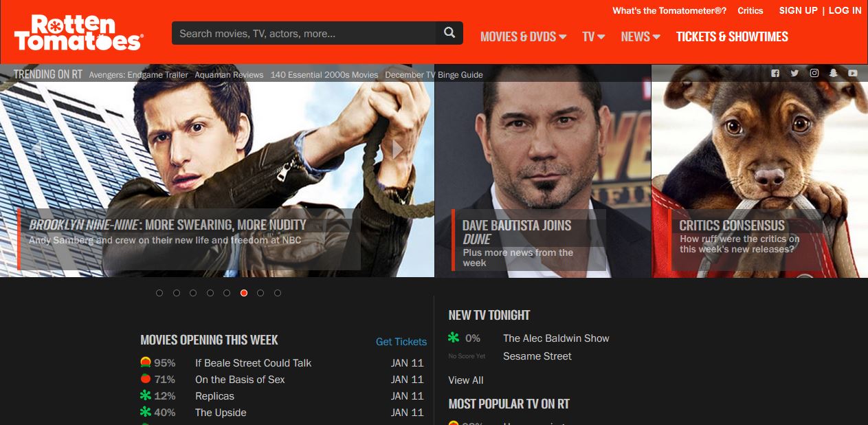Click the Rotten Tomatoes logo
Image resolution: width=868 pixels, height=425 pixels.
tap(78, 32)
